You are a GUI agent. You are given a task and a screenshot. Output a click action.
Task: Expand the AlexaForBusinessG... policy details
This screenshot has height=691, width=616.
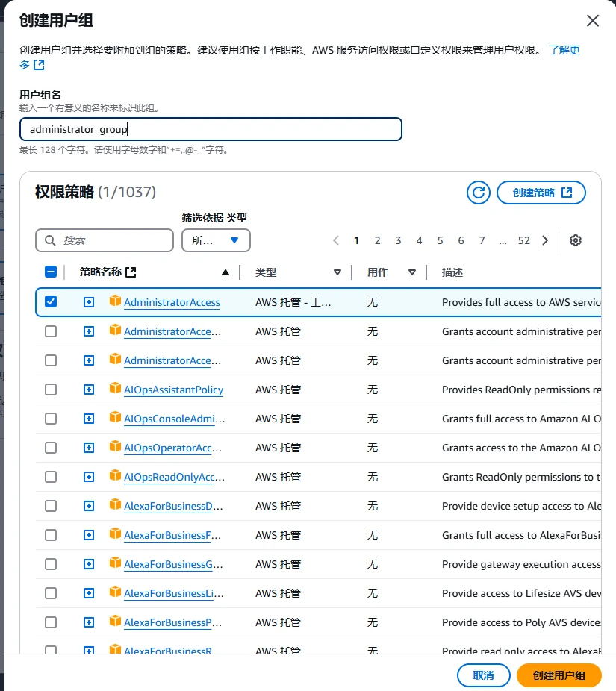89,564
